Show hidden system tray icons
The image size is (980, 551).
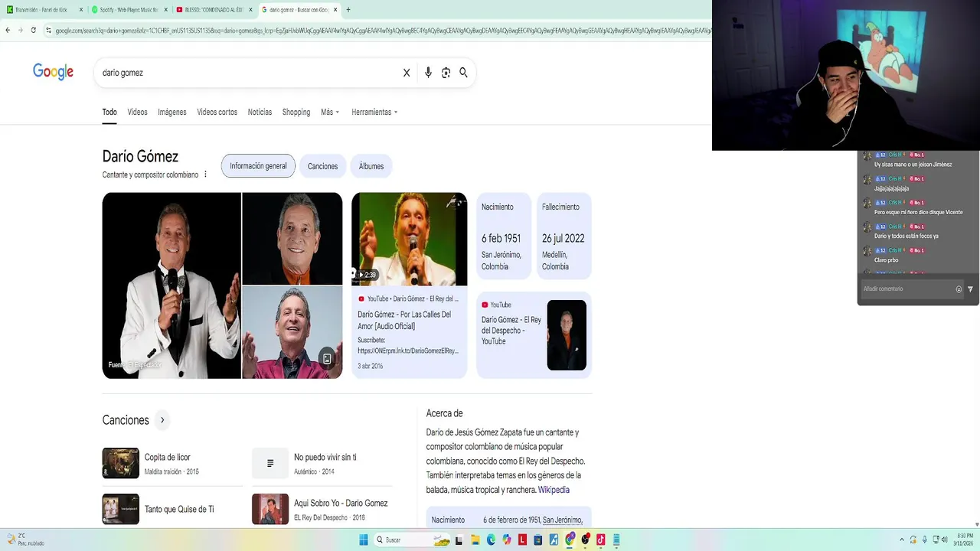click(x=902, y=540)
